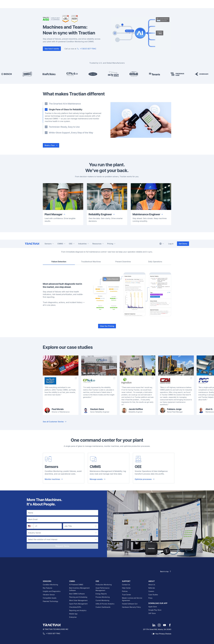
Task: Click the Bosch logo in trusted manufacturers
Action: tap(6, 74)
